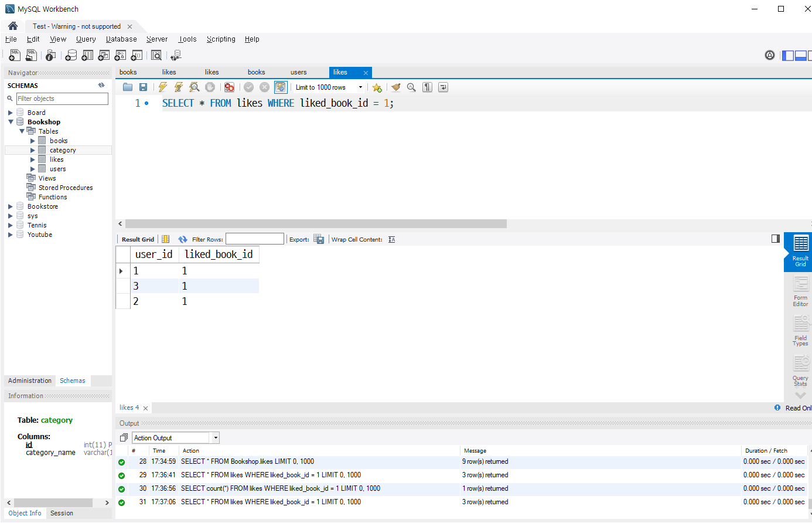The width and height of the screenshot is (812, 523).
Task: Create a new function icon
Action: (137, 55)
